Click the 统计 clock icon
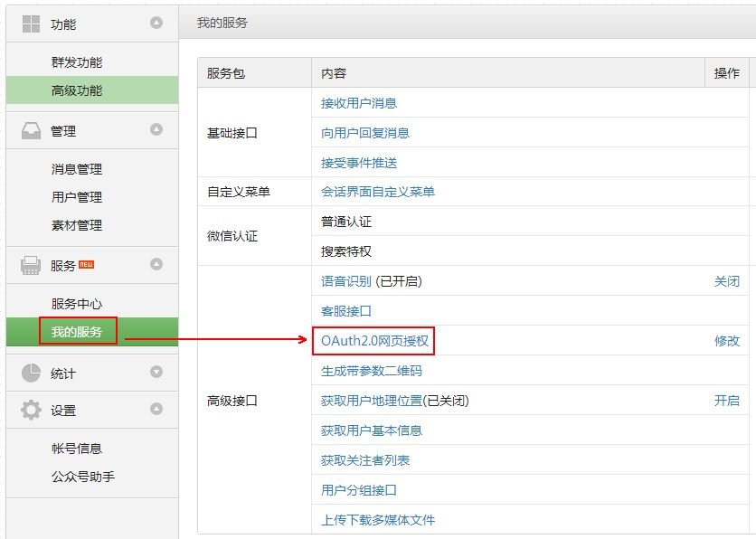 pos(30,371)
